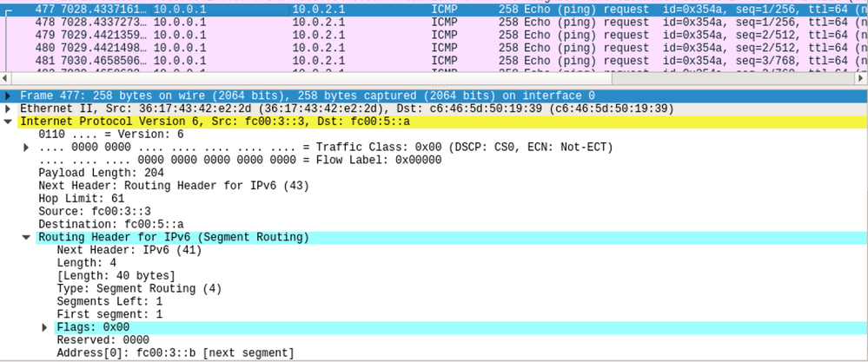
Task: Click the horizontal scrollbar left arrow
Action: pyautogui.click(x=5, y=78)
